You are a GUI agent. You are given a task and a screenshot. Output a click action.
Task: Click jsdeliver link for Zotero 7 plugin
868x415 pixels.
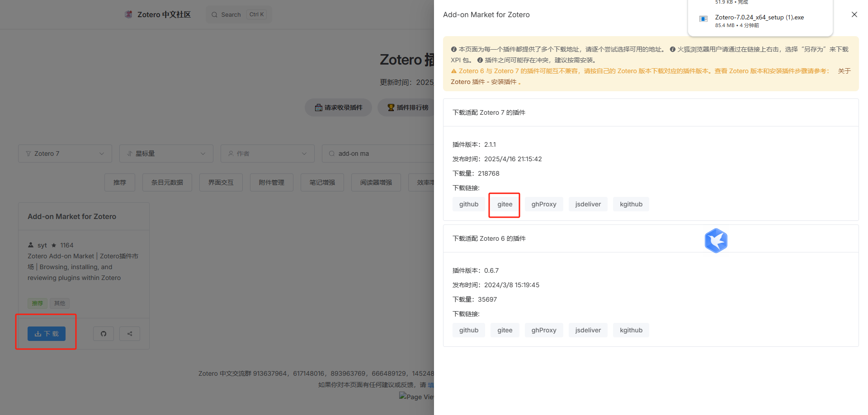coord(588,204)
